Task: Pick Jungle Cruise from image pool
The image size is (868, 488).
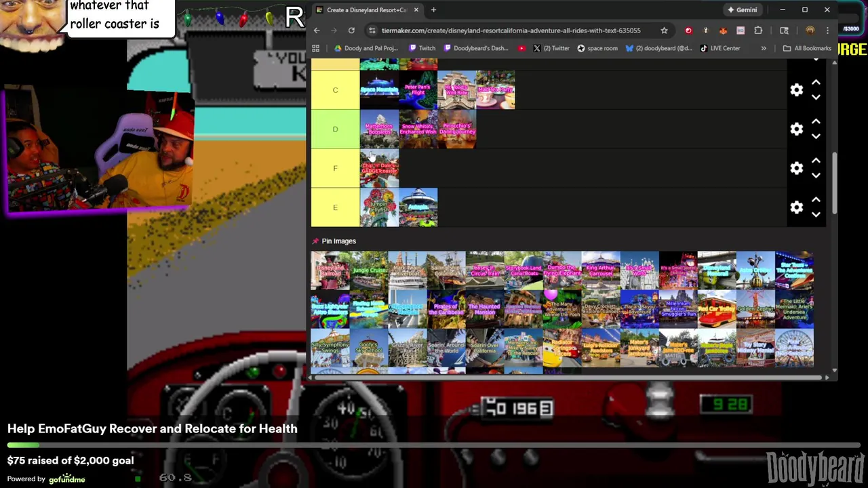Action: coord(369,270)
